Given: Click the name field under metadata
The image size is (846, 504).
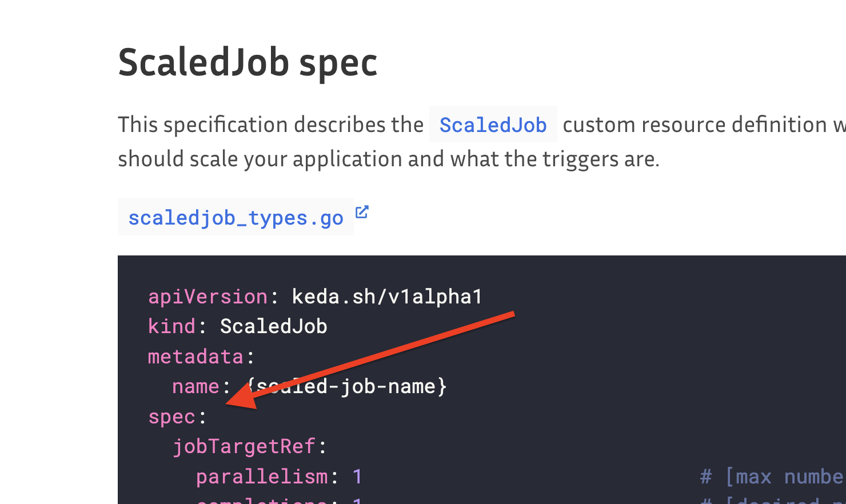Looking at the screenshot, I should 195,386.
